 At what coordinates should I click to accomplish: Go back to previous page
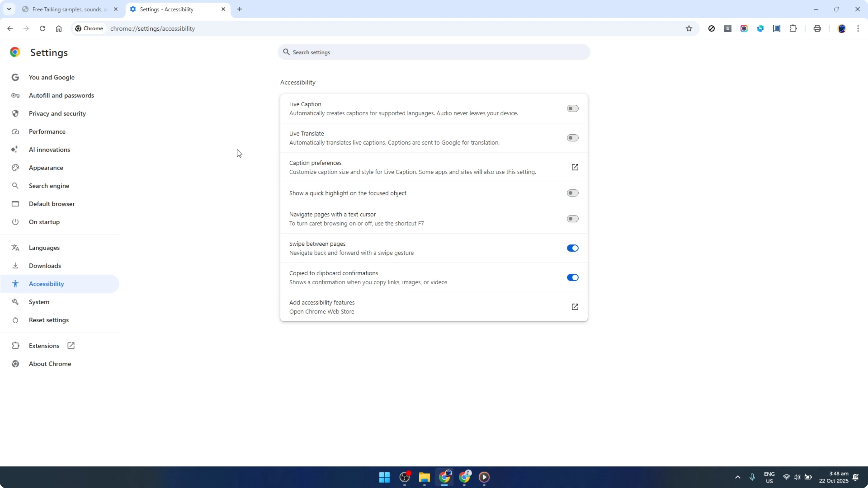[x=10, y=29]
